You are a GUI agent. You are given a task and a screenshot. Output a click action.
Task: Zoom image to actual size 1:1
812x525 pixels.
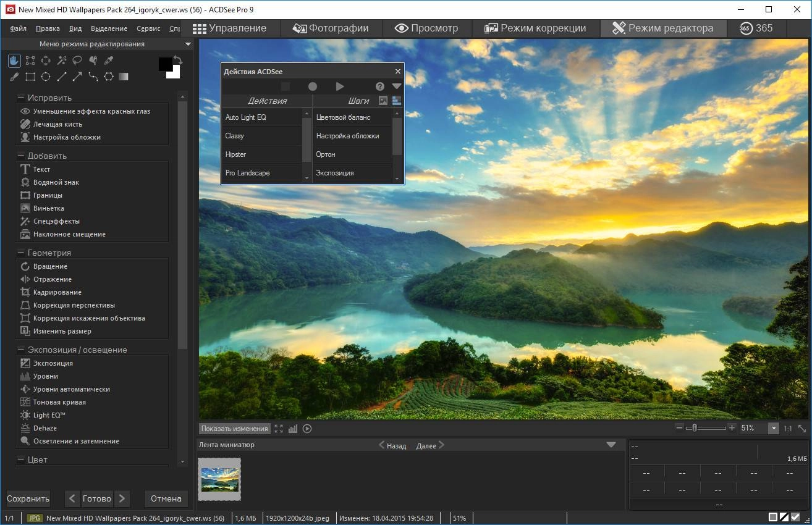pyautogui.click(x=788, y=428)
